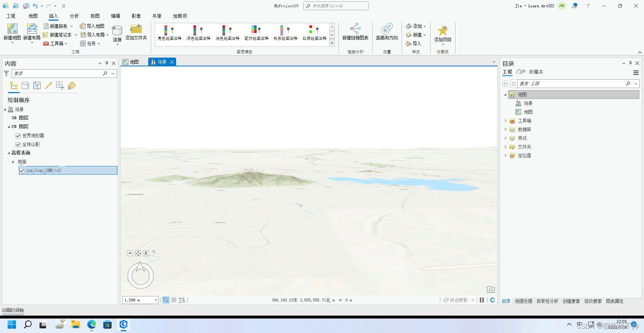Expand the 工具箱 node in Catalog
Image resolution: width=644 pixels, height=333 pixels.
506,121
